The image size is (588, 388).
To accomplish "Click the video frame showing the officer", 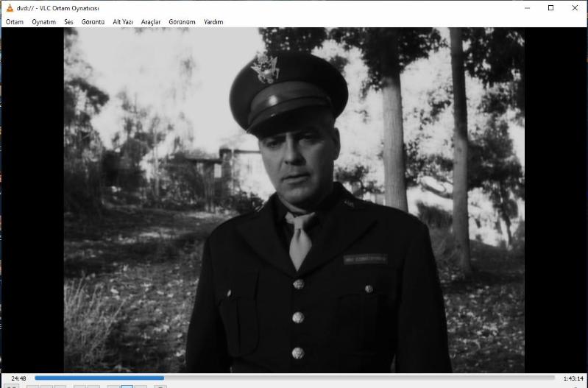I will tap(294, 199).
